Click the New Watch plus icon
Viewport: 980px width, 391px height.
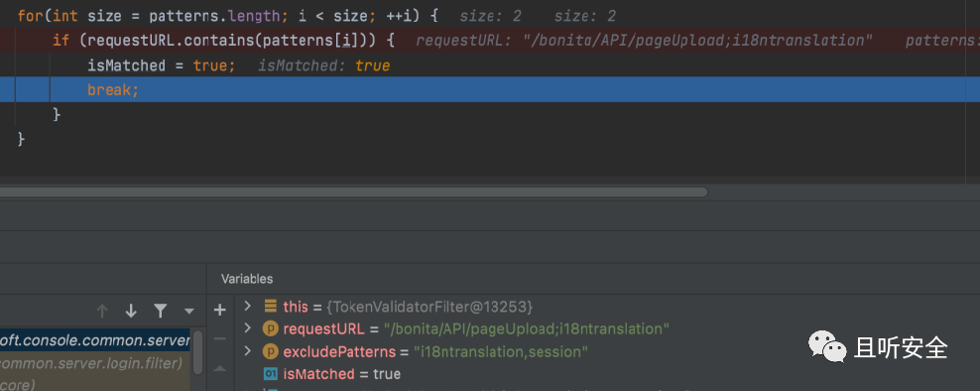[219, 310]
